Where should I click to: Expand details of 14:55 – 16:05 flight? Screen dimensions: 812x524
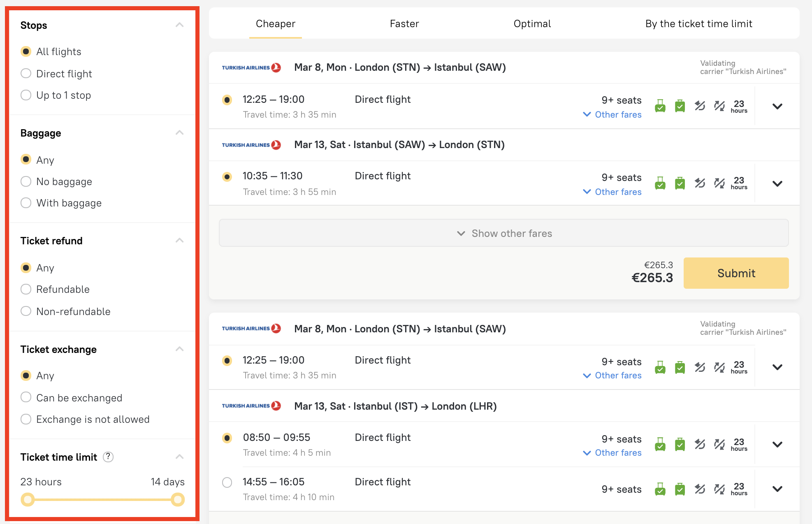click(777, 489)
